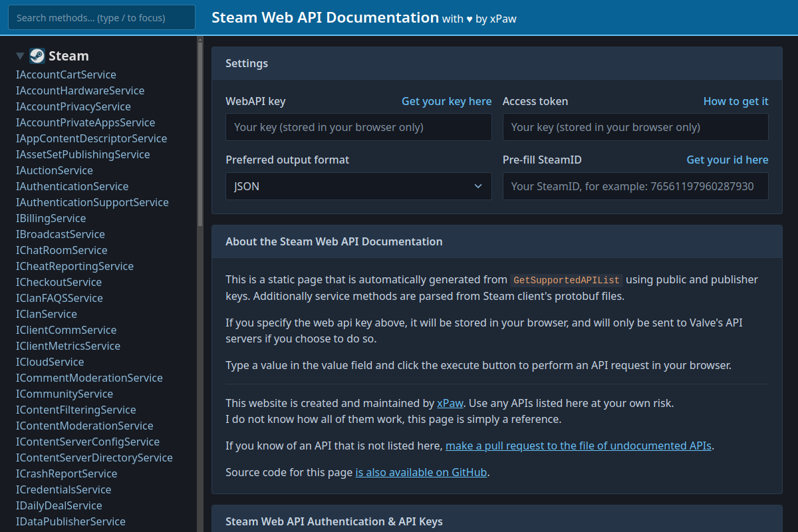Open IClanService in sidebar
798x532 pixels.
[47, 314]
